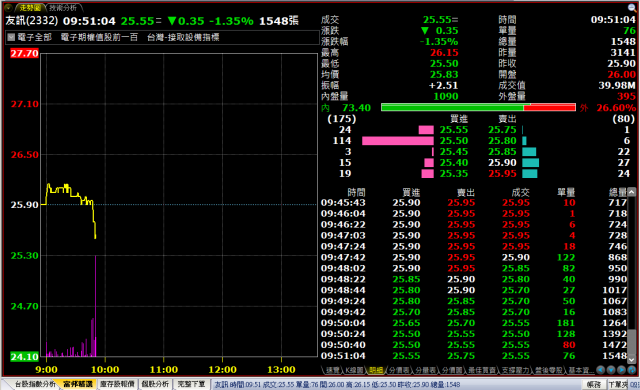Open the 個股分析 bottom tab
This screenshot has width=640, height=390.
155,384
